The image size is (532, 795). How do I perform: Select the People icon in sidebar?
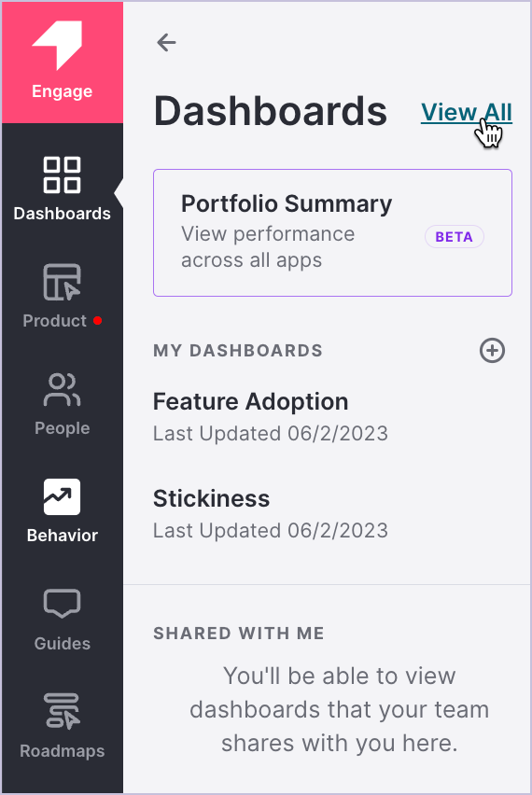(x=62, y=390)
